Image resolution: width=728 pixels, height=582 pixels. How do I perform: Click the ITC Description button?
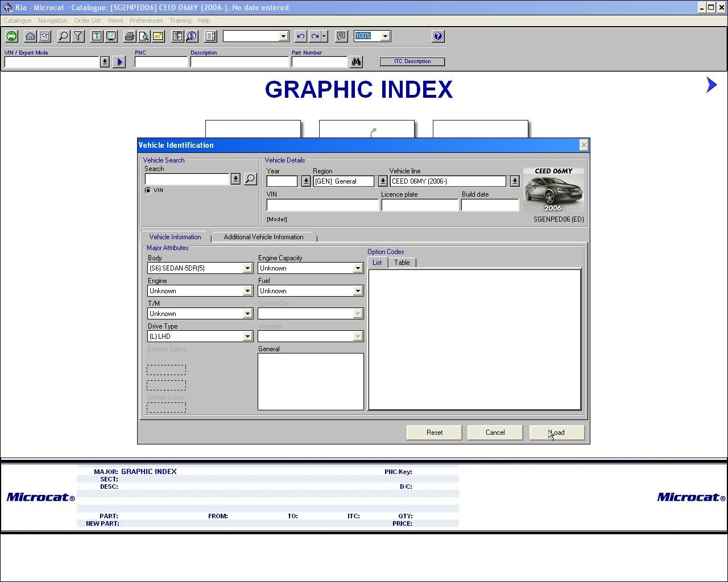pyautogui.click(x=412, y=61)
